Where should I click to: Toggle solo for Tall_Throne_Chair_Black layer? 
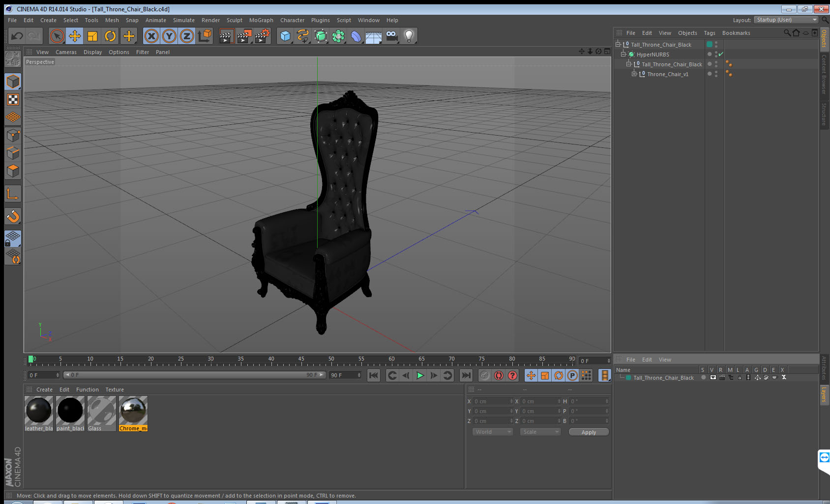pos(704,378)
